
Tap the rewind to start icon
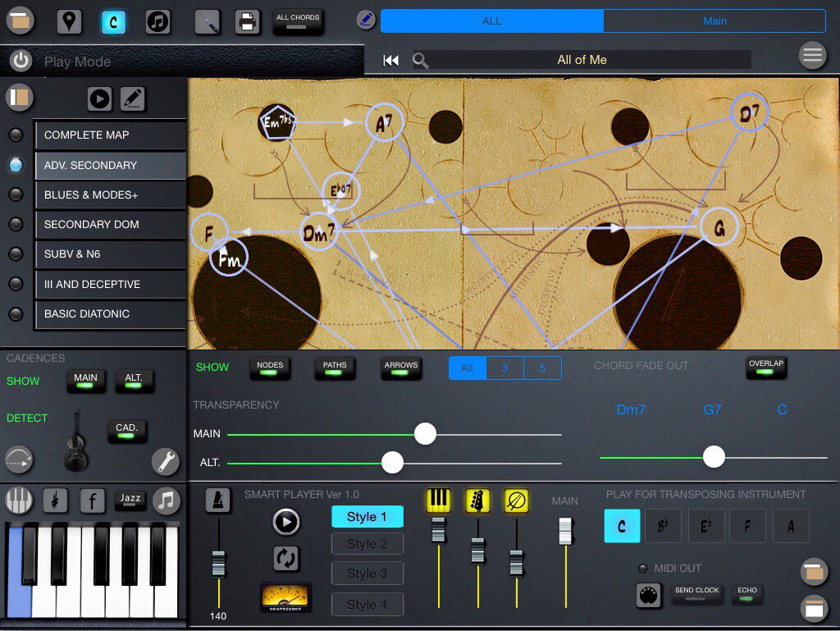click(390, 60)
